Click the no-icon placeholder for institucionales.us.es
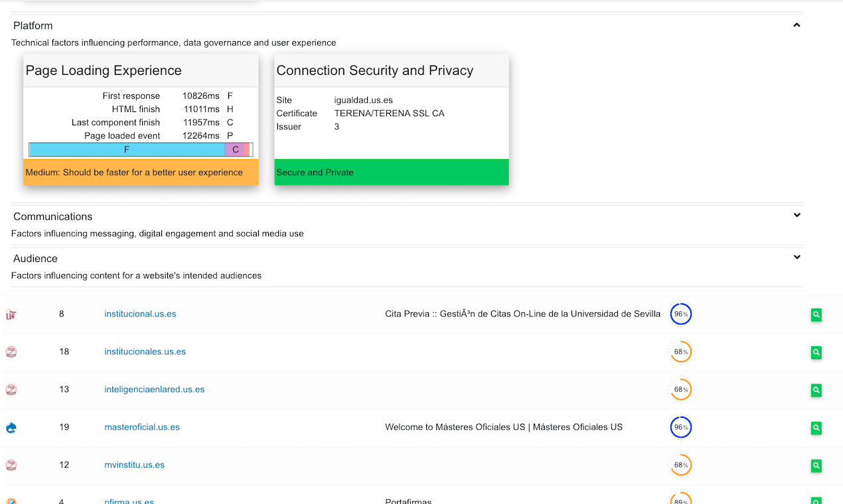 click(11, 352)
